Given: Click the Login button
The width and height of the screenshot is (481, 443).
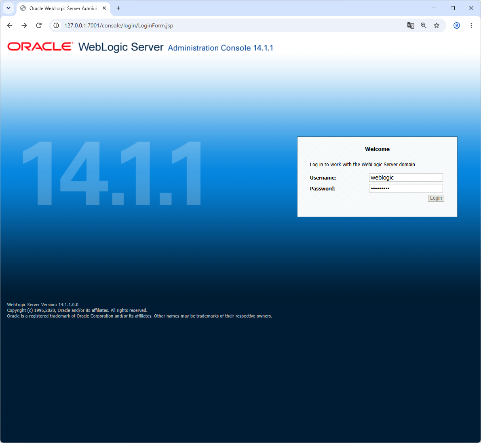Looking at the screenshot, I should pyautogui.click(x=436, y=198).
